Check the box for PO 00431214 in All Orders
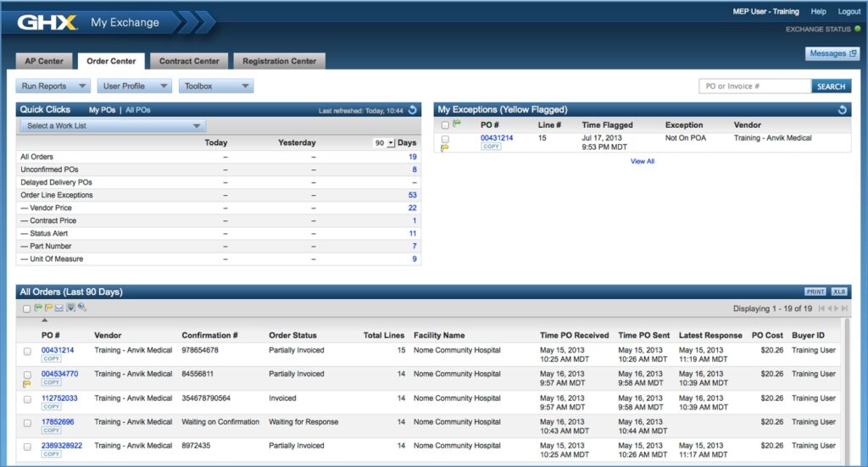This screenshot has height=467, width=868. coord(27,352)
